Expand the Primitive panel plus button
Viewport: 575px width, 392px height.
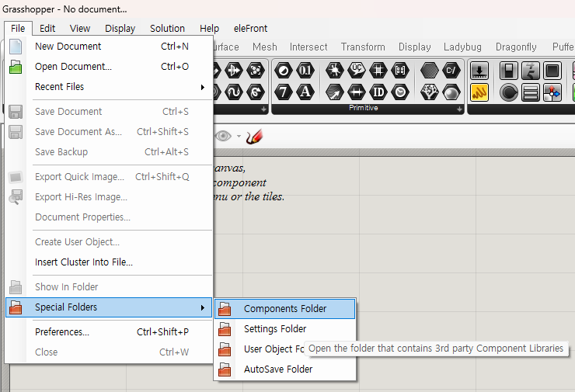tap(459, 109)
